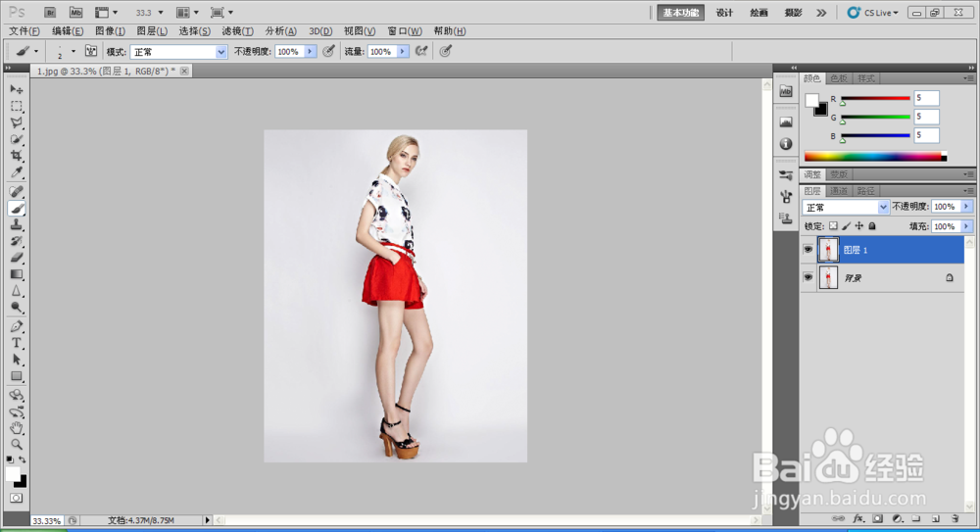Image resolution: width=980 pixels, height=532 pixels.
Task: Select the Crop tool
Action: coord(17,156)
